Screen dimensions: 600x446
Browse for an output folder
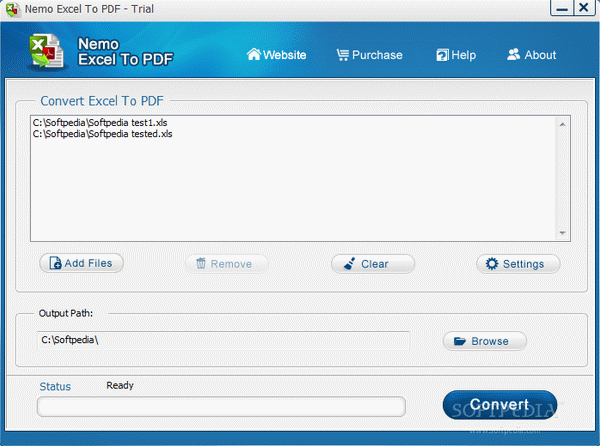tap(484, 341)
